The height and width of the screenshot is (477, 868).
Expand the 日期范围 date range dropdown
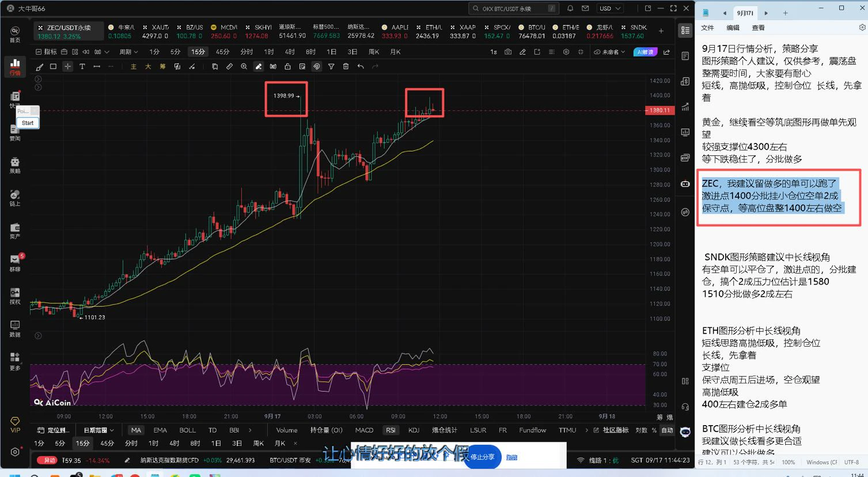(98, 430)
